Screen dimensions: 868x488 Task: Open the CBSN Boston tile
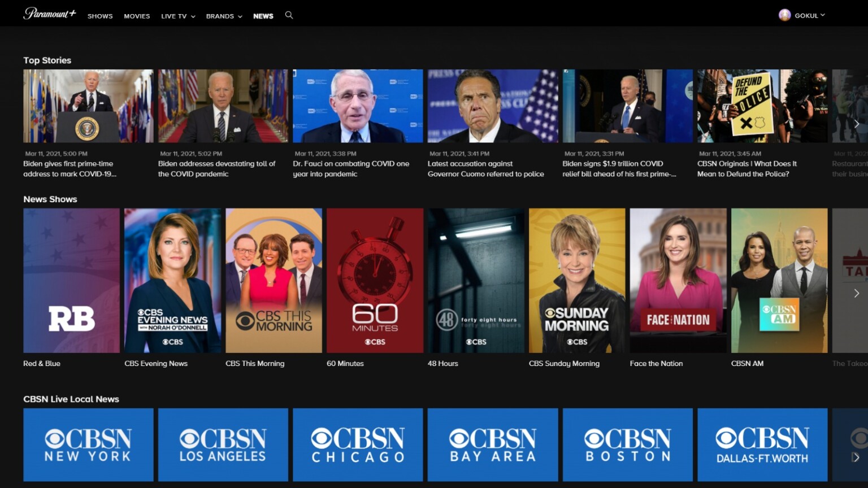pos(627,445)
